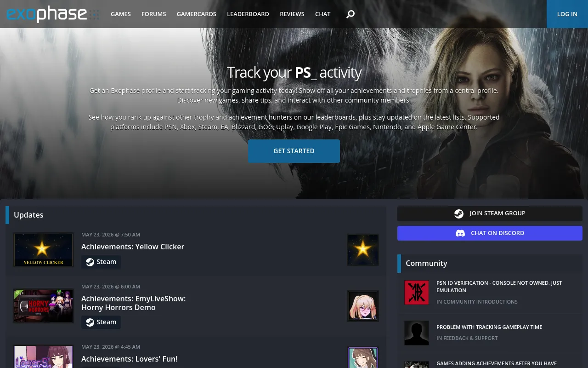The image size is (588, 368).
Task: Click Join Steam Group button
Action: (x=490, y=213)
